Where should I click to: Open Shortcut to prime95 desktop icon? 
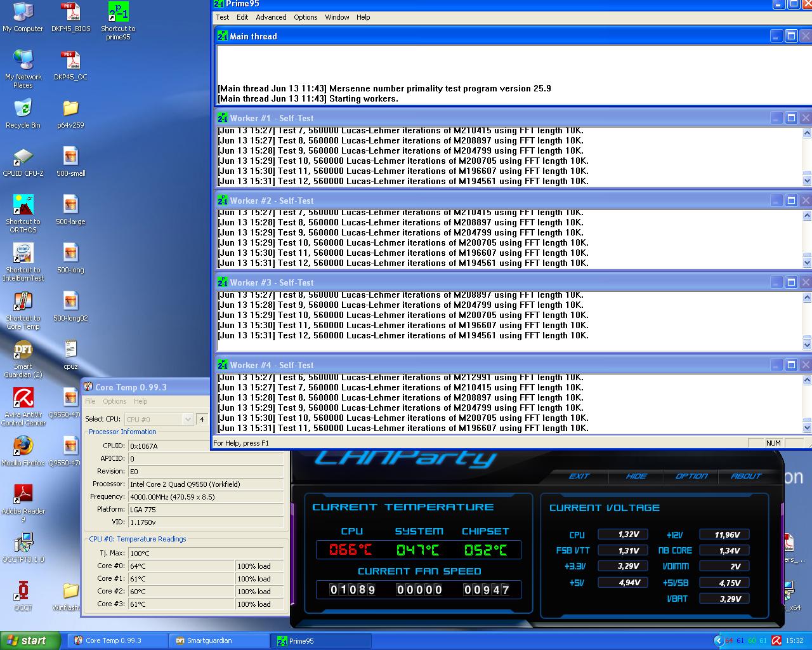(x=118, y=22)
